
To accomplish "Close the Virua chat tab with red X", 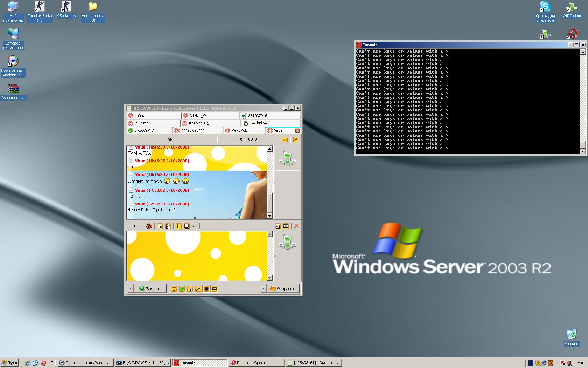I will pyautogui.click(x=297, y=130).
